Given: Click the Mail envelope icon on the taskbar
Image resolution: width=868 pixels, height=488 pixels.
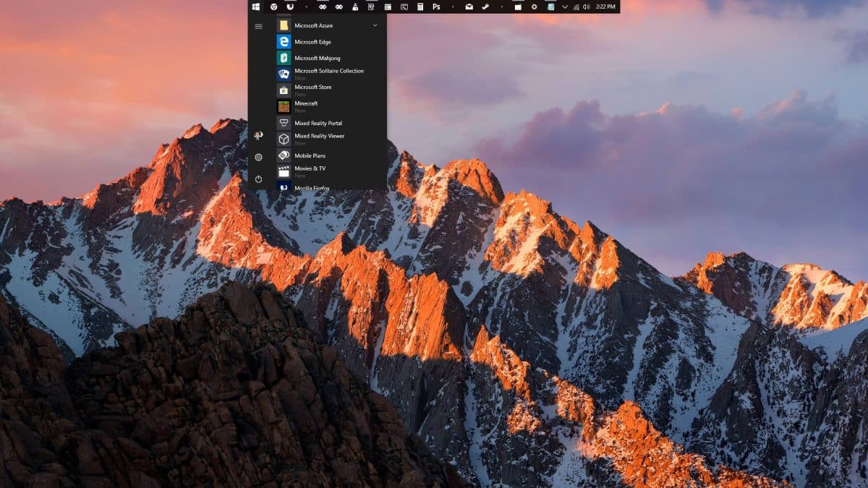Looking at the screenshot, I should pyautogui.click(x=467, y=7).
